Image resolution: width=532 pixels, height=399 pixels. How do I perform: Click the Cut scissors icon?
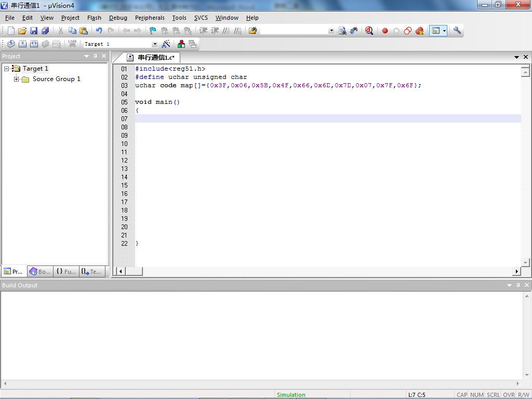point(60,31)
